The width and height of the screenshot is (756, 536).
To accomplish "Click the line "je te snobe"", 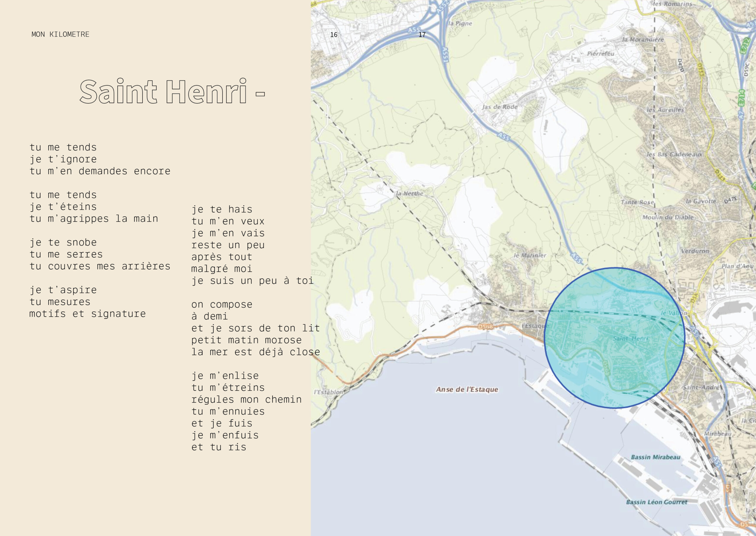I will pyautogui.click(x=63, y=242).
